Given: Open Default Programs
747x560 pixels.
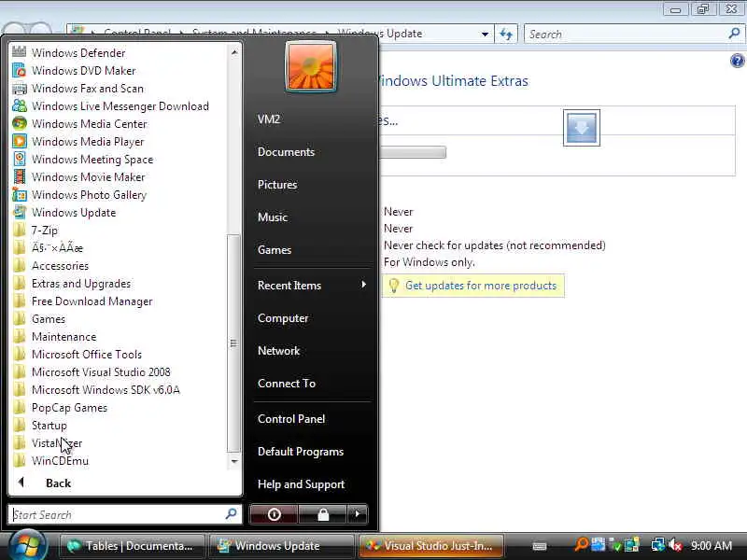Looking at the screenshot, I should (x=301, y=452).
